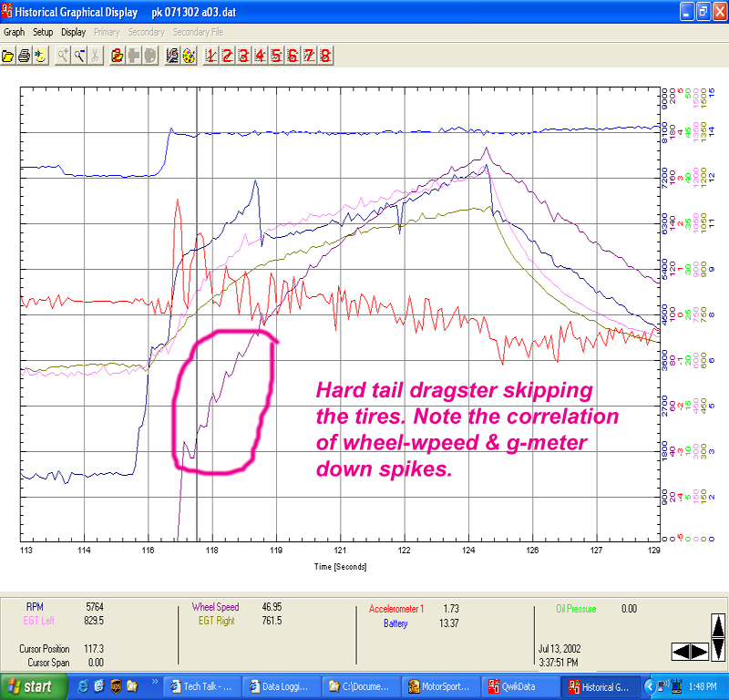The width and height of the screenshot is (729, 700).
Task: Open the color palette settings icon
Action: click(x=188, y=56)
